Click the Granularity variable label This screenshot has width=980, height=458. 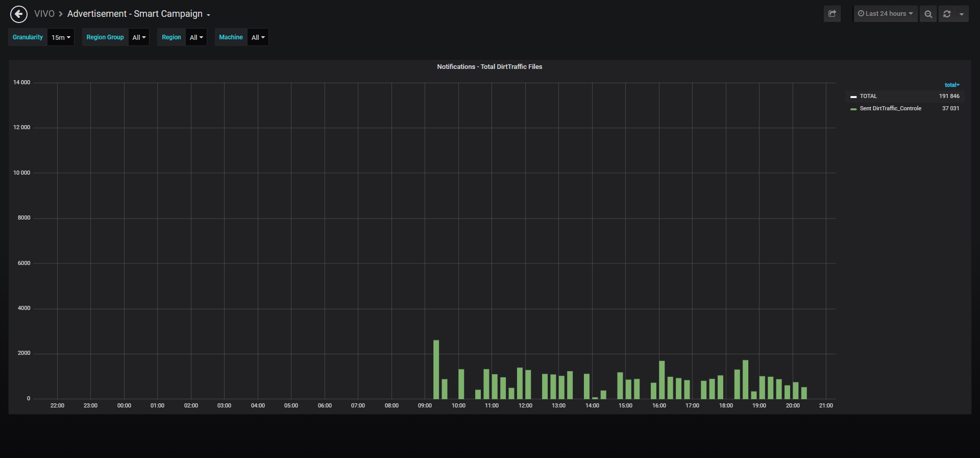28,37
